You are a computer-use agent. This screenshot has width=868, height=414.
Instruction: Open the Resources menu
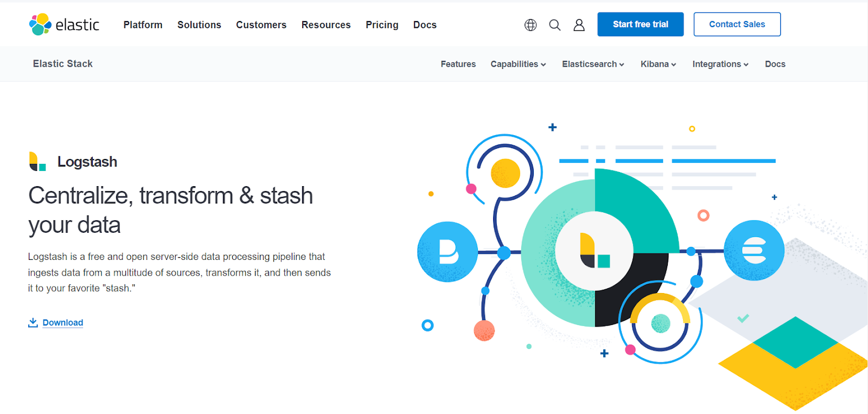coord(326,25)
